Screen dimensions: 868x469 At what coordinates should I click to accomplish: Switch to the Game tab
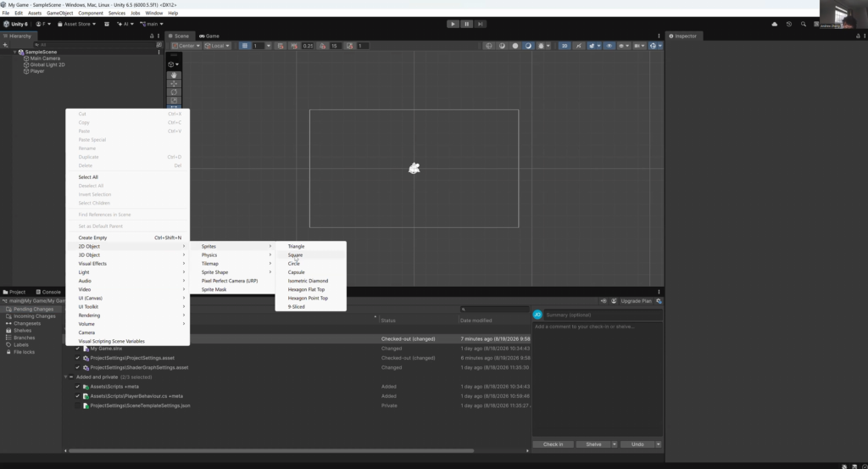tap(209, 36)
